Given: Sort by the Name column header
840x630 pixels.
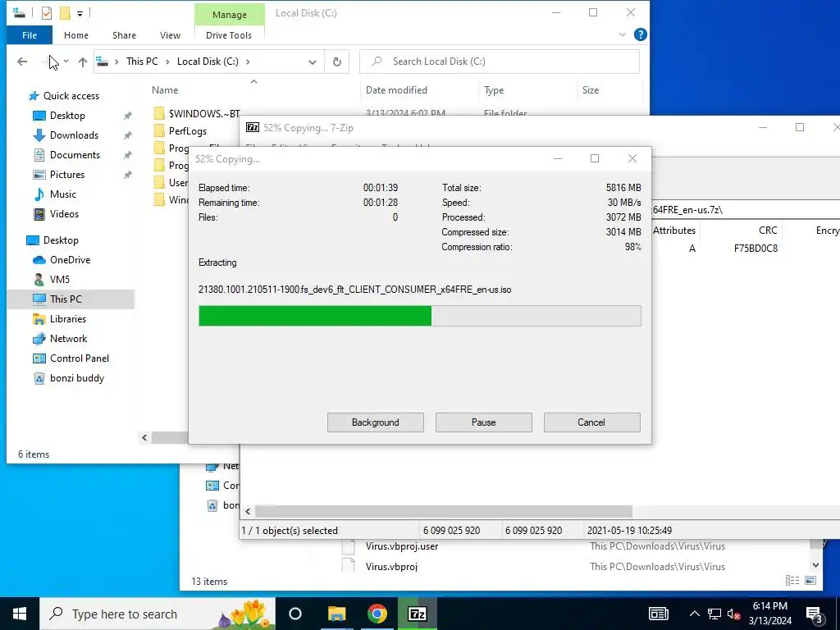Looking at the screenshot, I should [164, 90].
